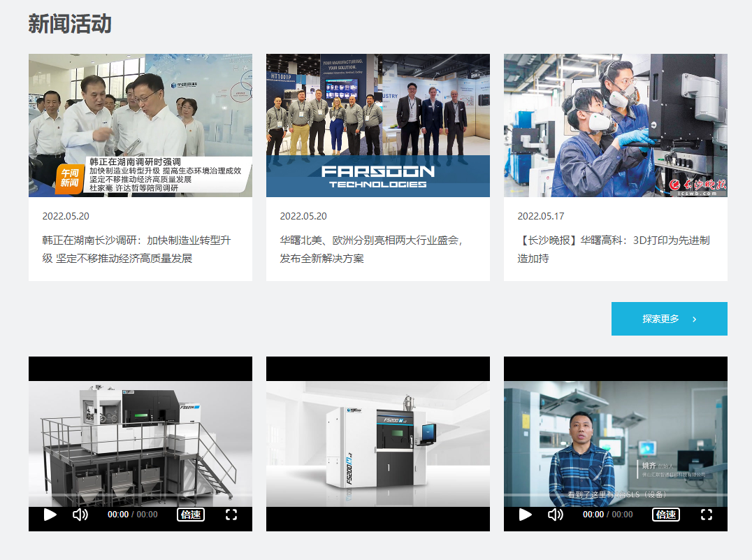Open the 3D打印为先进制造加持 article
752x560 pixels.
[614, 250]
